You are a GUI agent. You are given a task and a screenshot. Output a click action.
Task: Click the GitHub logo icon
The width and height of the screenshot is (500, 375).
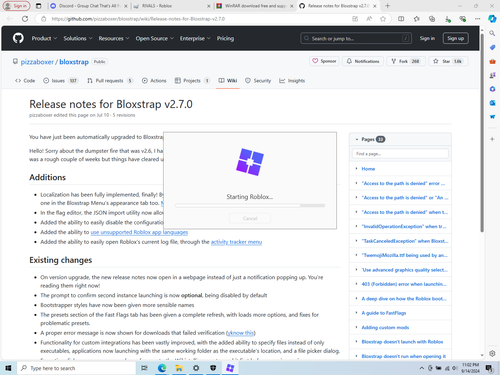click(x=18, y=38)
